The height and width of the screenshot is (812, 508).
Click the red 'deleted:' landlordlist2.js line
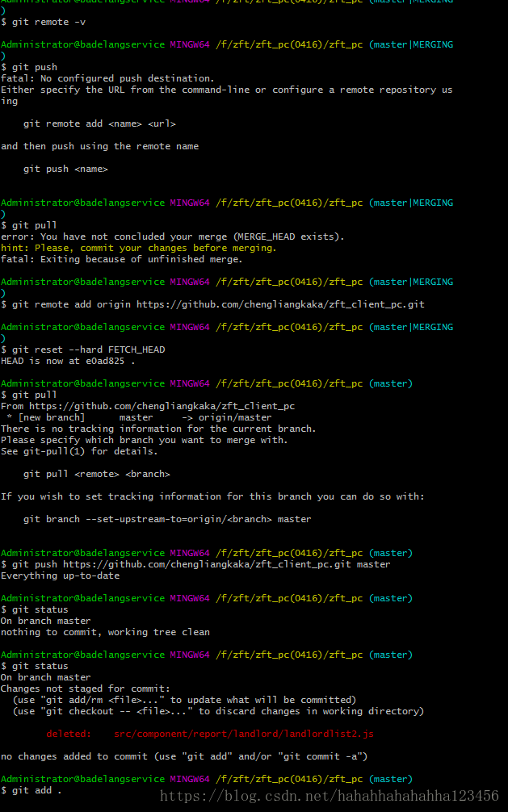(210, 735)
